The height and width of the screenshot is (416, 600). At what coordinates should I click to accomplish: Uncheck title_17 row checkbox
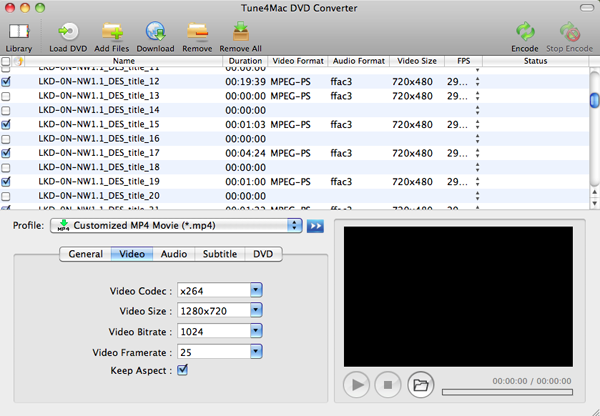click(6, 153)
